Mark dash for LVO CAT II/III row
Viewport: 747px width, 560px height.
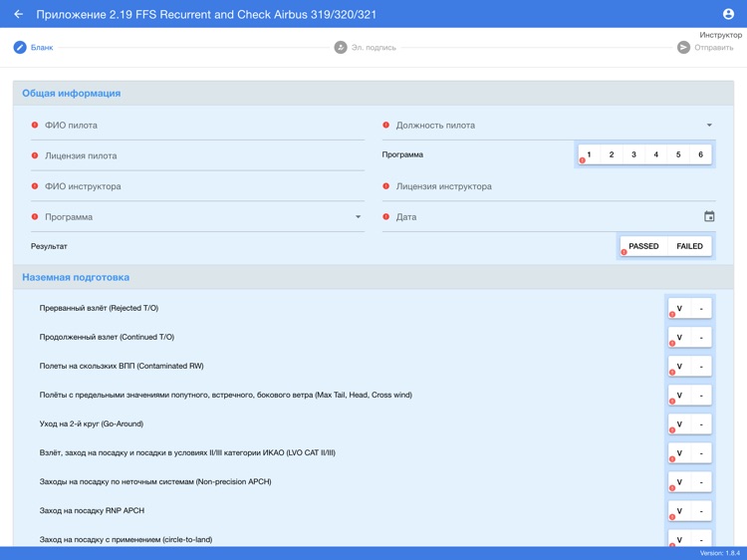click(x=701, y=453)
